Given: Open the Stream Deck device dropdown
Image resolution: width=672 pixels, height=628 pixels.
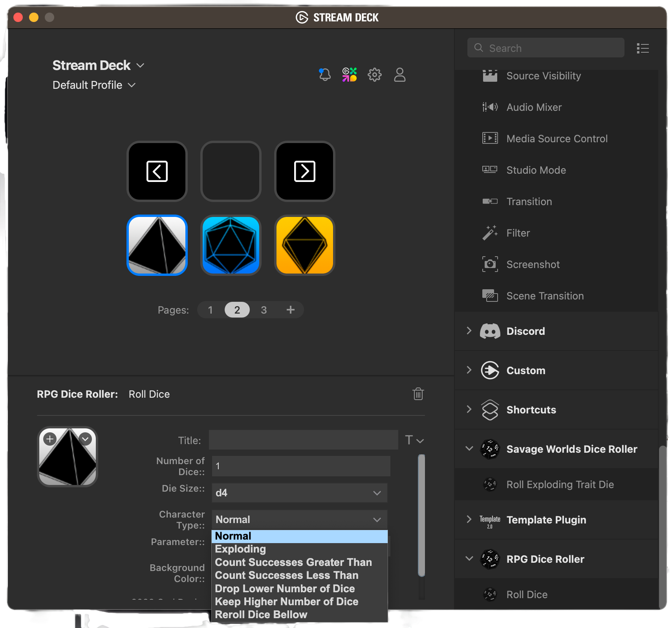Looking at the screenshot, I should pos(99,65).
